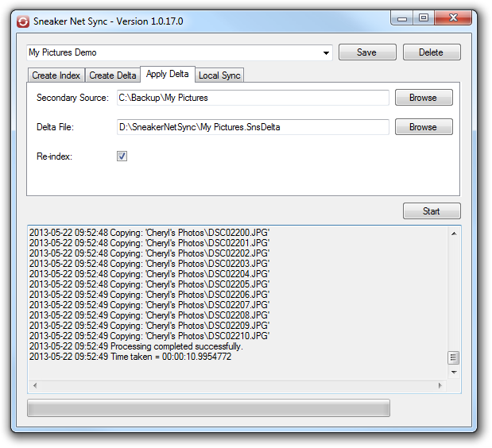Select the log line for DSC02200.JPG

(x=149, y=233)
